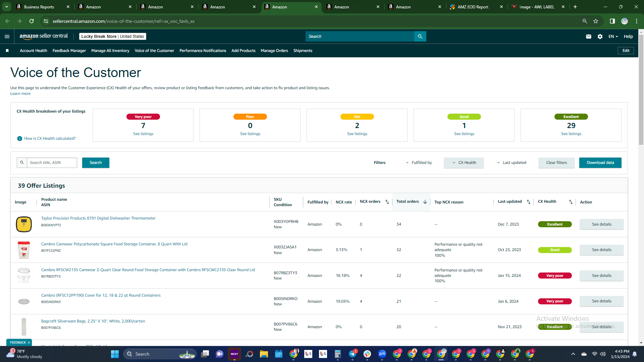Focus the Search title, ASIN field
This screenshot has width=644, height=362.
(x=52, y=163)
